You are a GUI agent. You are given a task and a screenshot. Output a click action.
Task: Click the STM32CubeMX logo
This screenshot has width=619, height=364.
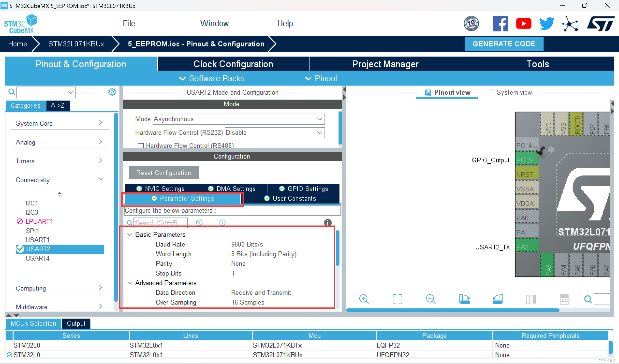click(21, 24)
